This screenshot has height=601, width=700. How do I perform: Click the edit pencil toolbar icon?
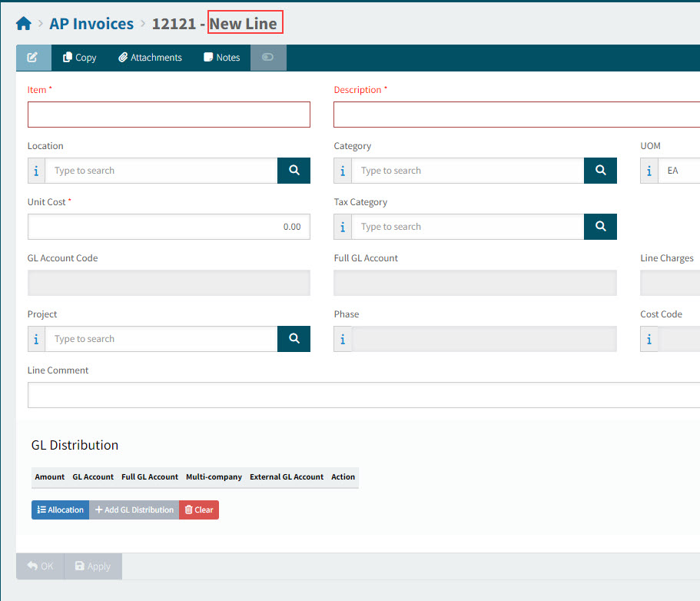click(x=33, y=58)
